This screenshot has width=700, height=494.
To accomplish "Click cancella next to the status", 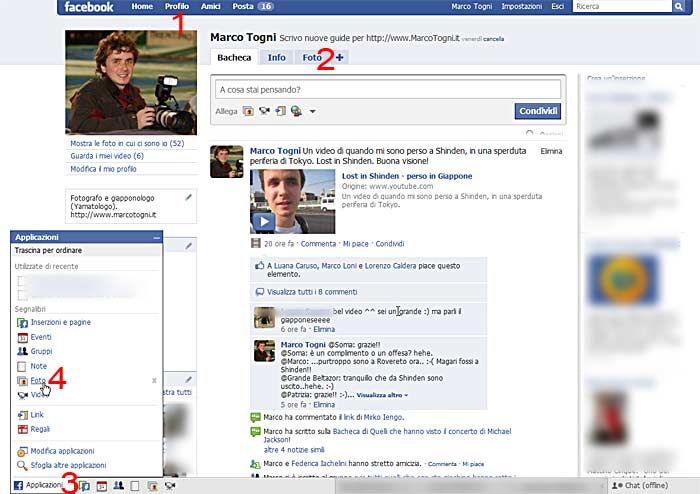I will [493, 39].
